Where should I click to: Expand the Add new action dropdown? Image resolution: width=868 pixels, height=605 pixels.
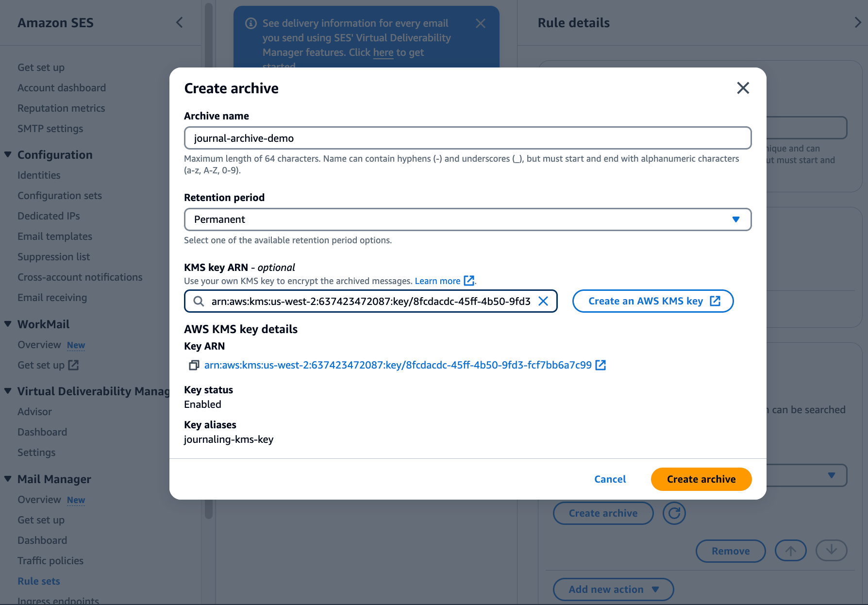tap(613, 589)
